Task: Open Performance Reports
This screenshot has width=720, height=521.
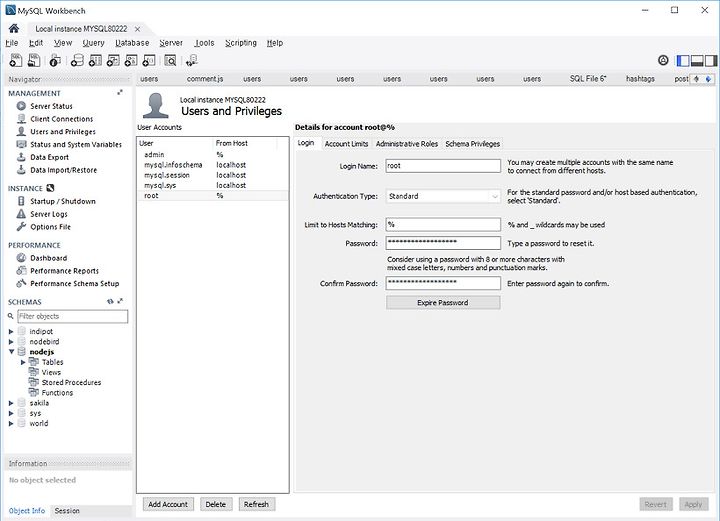Action: pyautogui.click(x=64, y=271)
